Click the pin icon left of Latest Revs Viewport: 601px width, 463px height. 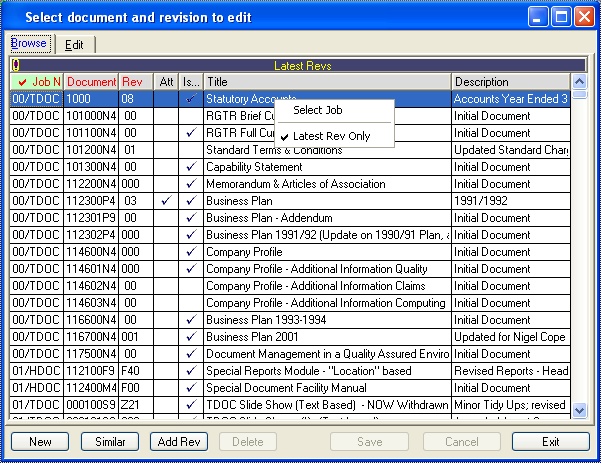pos(15,66)
